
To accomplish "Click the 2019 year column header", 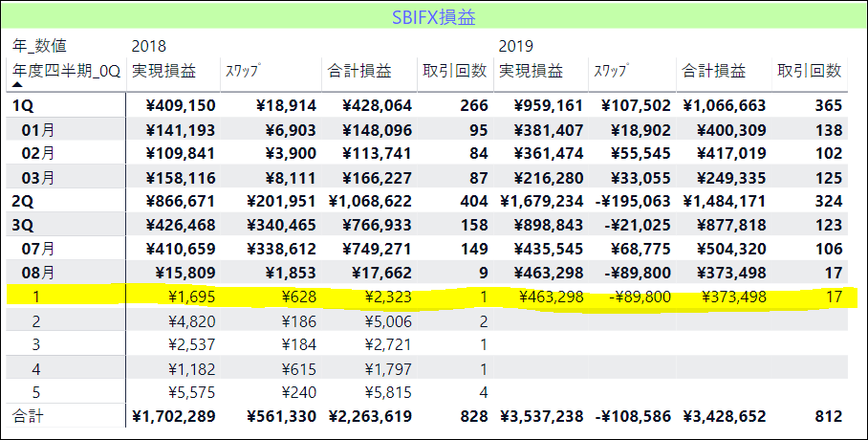I will coord(516,46).
